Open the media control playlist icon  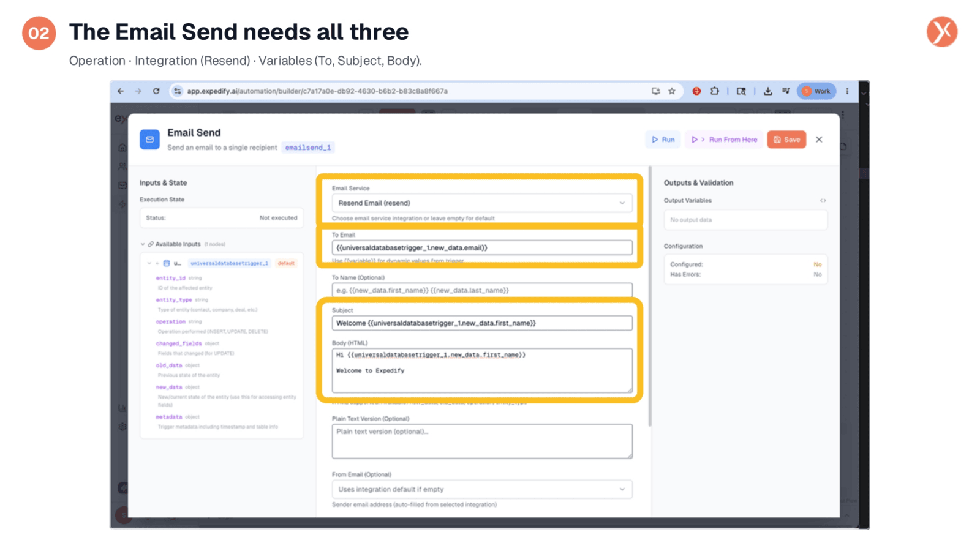785,91
